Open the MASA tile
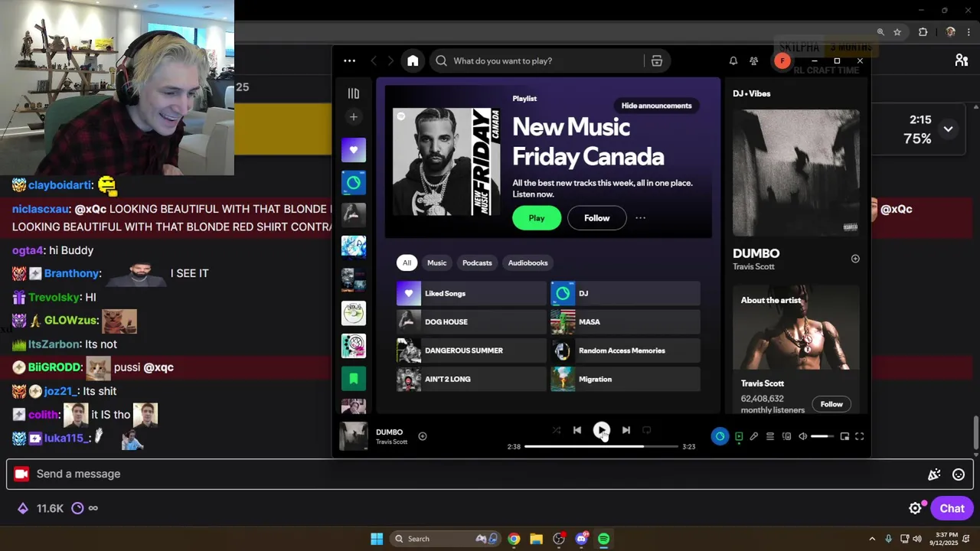This screenshot has height=551, width=980. point(626,322)
